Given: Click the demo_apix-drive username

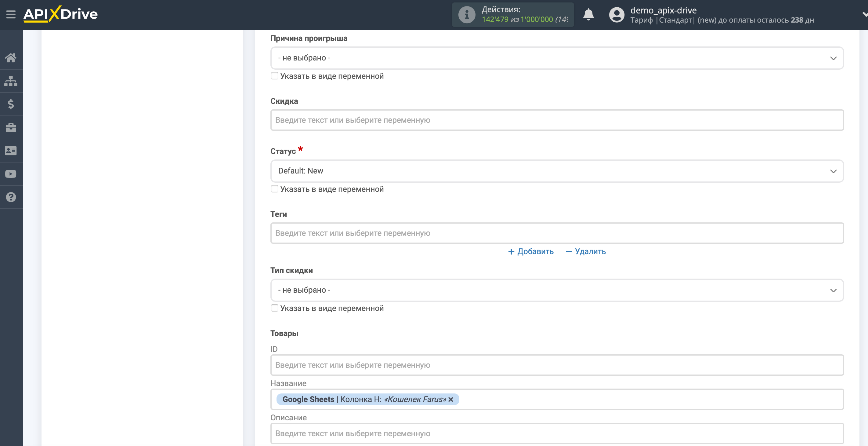Looking at the screenshot, I should pos(663,10).
